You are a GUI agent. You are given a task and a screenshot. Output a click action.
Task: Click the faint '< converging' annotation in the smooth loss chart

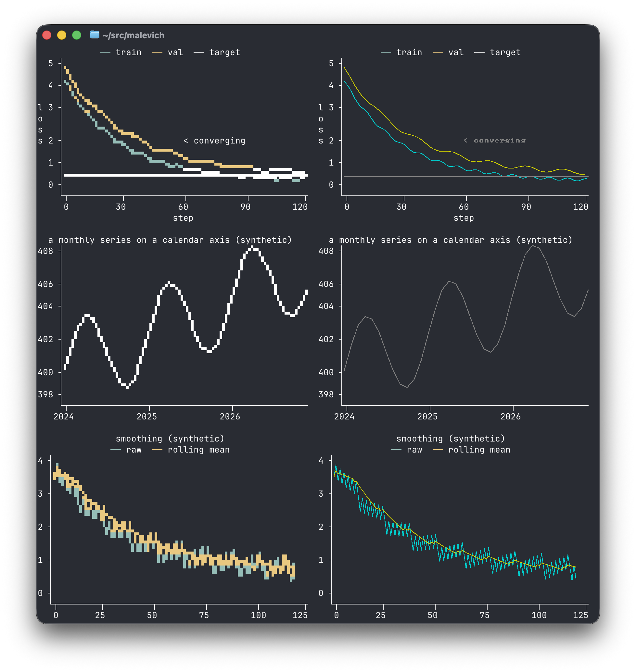tap(495, 140)
